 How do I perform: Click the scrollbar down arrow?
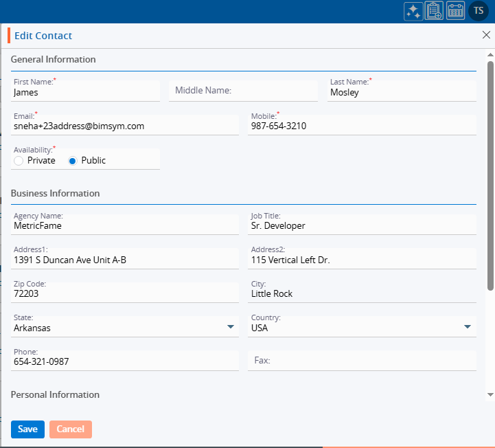(x=490, y=395)
